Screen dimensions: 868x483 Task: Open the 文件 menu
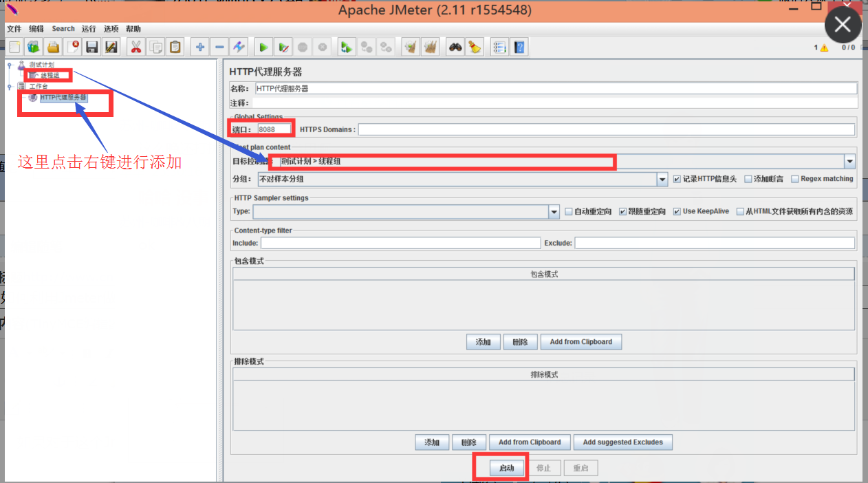pos(14,29)
